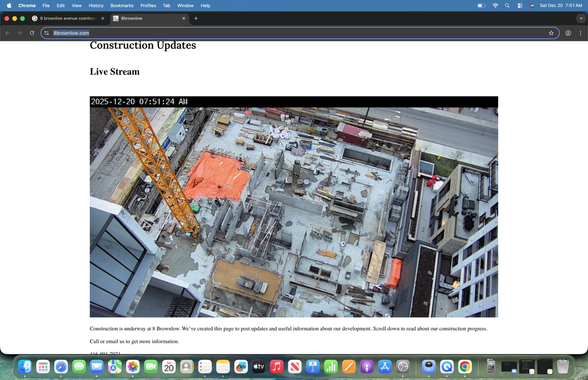The height and width of the screenshot is (380, 588).
Task: Expand the tab search dropdown arrow
Action: 581,18
